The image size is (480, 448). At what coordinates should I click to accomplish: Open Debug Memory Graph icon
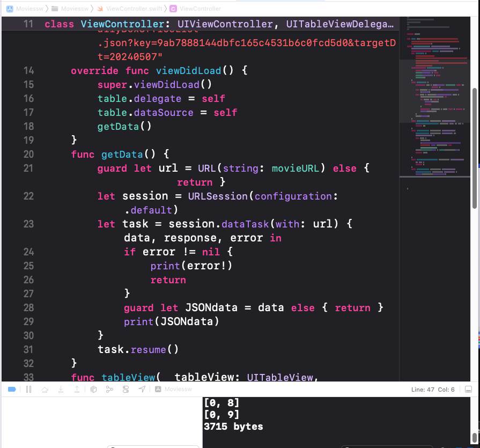(x=109, y=389)
